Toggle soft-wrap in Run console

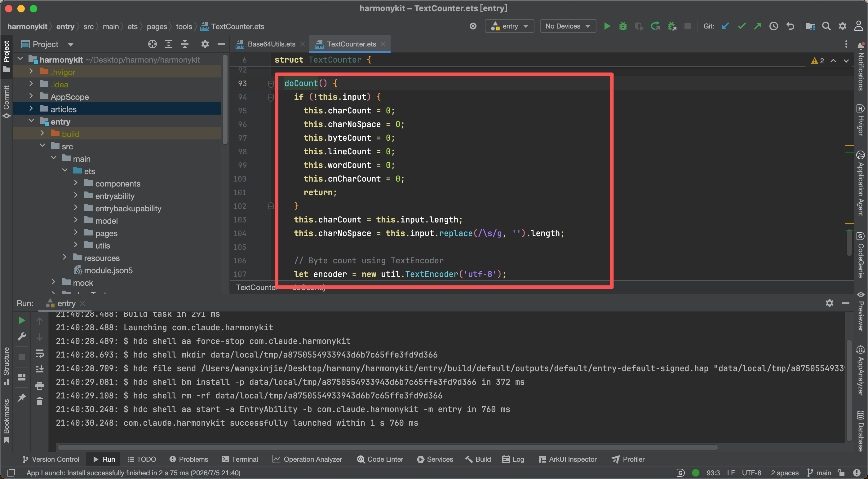(39, 353)
